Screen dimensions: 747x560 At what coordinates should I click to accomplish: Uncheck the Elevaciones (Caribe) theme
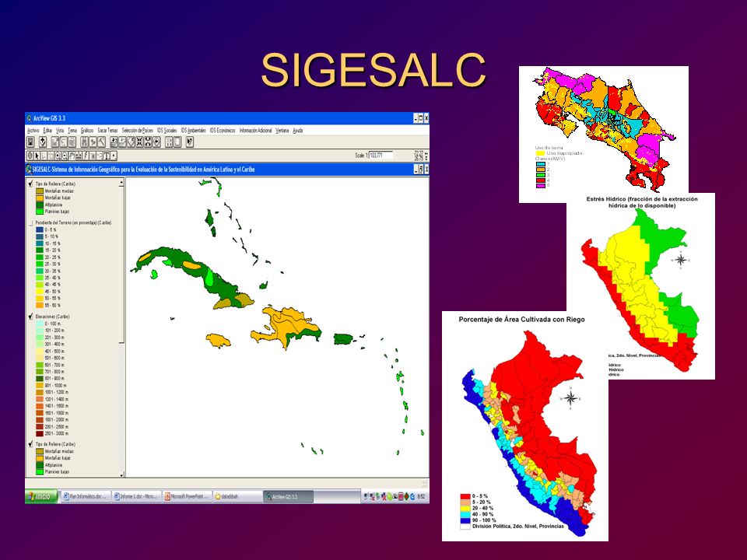[x=30, y=317]
